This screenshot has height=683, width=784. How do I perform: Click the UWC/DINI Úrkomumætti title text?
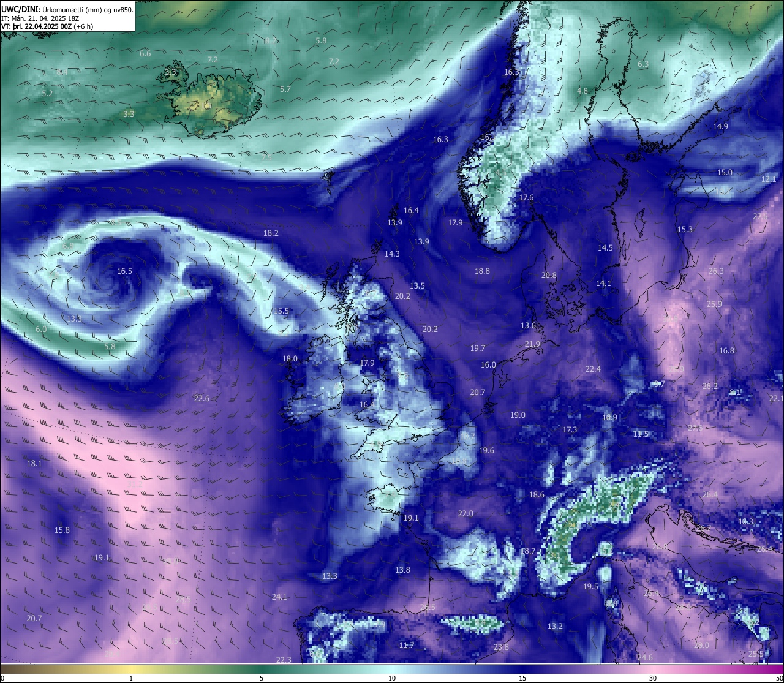point(67,9)
